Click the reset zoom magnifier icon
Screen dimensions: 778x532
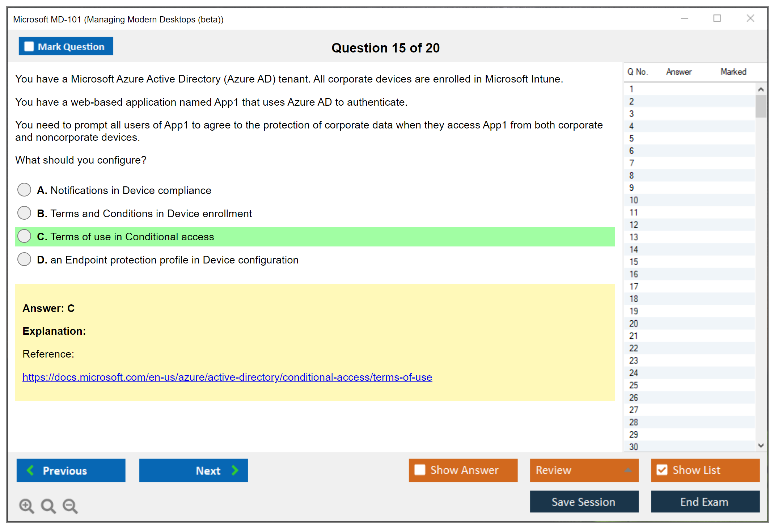tap(48, 506)
